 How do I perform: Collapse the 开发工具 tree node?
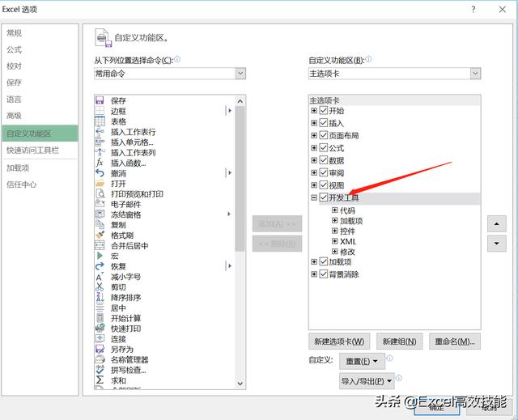(314, 197)
